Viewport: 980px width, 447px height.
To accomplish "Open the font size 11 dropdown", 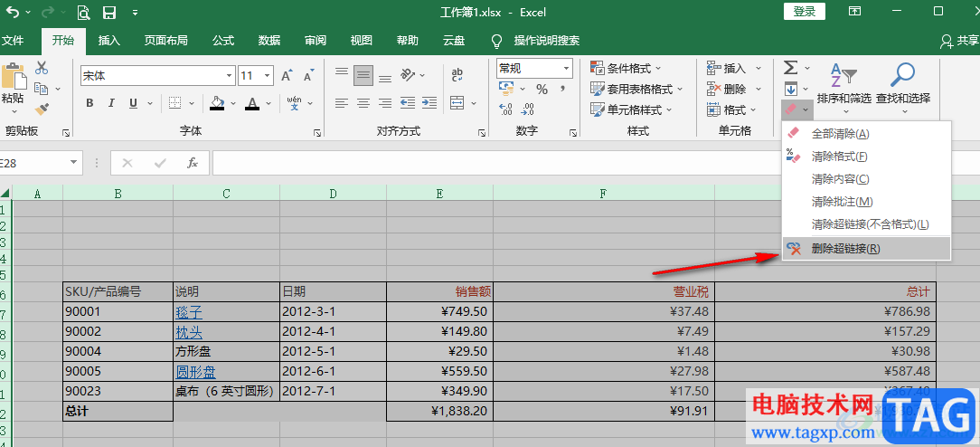I will click(269, 76).
